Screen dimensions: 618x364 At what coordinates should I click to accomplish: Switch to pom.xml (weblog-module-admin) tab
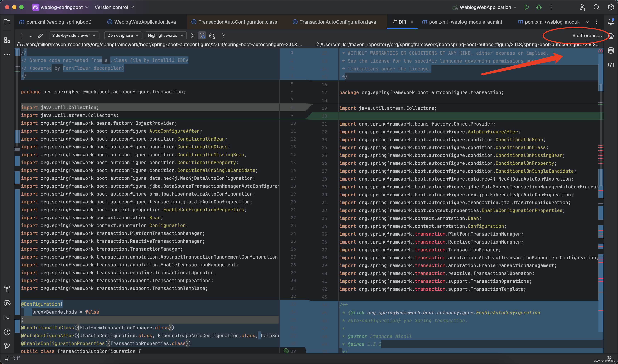(x=462, y=22)
